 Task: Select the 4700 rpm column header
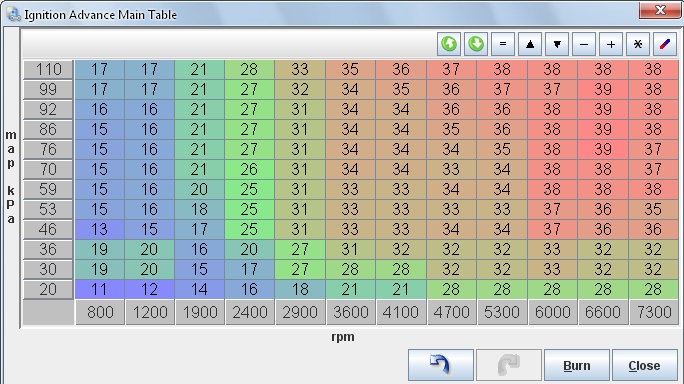point(451,312)
